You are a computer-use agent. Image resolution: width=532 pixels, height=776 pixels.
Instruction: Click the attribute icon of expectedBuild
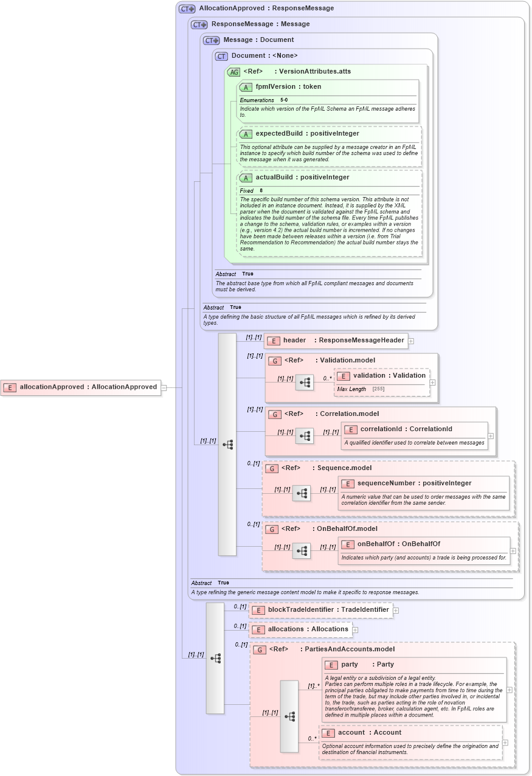[x=246, y=134]
